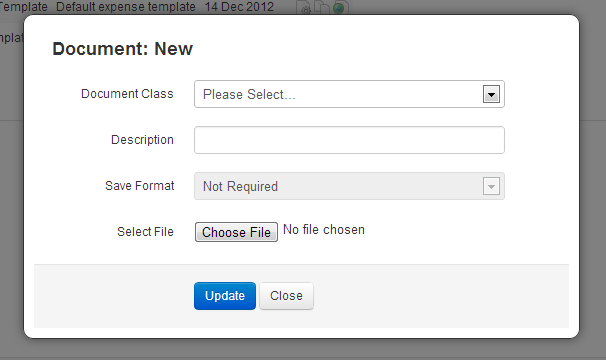Click the duplicate pages icon behind dialog
This screenshot has height=360, width=606.
pyautogui.click(x=322, y=7)
